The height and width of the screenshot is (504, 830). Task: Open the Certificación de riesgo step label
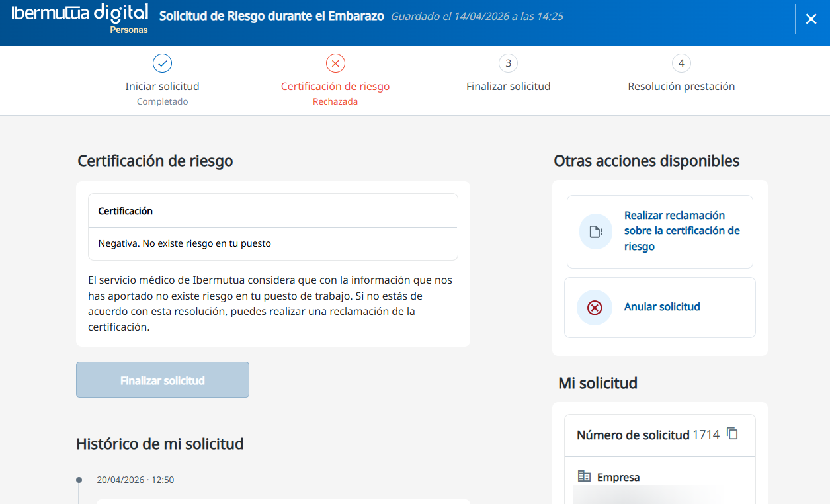[x=335, y=86]
